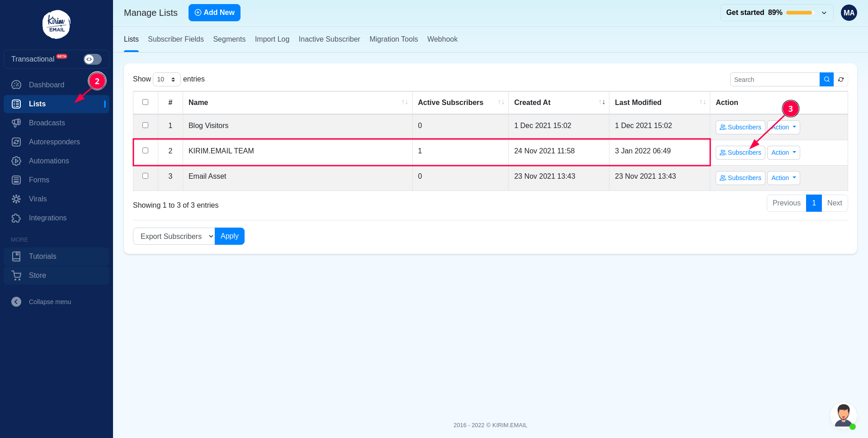
Task: Open the Export Subscribers bulk action dropdown
Action: (174, 236)
